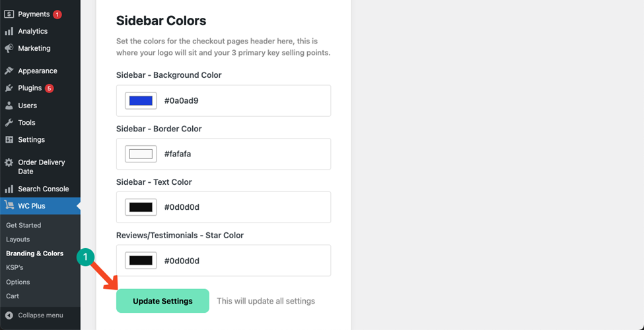Screen dimensions: 644x330
Task: Go to Layouts submenu page
Action: 18,240
